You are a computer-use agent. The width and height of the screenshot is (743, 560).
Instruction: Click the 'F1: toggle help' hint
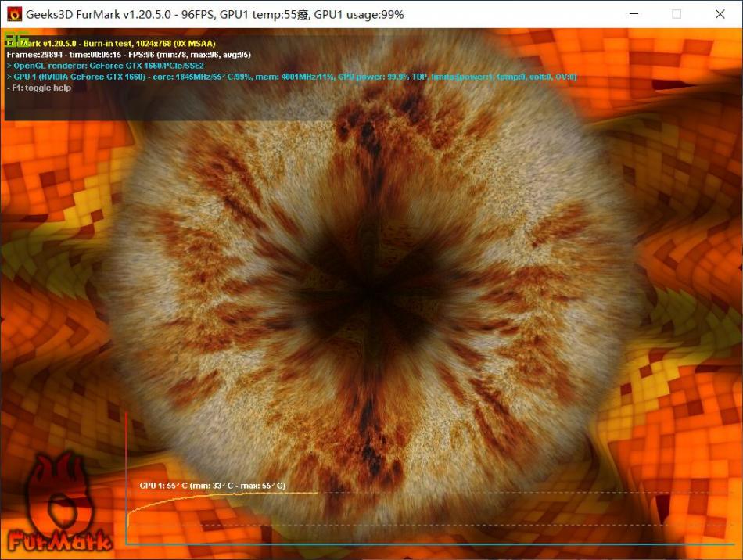coord(39,88)
